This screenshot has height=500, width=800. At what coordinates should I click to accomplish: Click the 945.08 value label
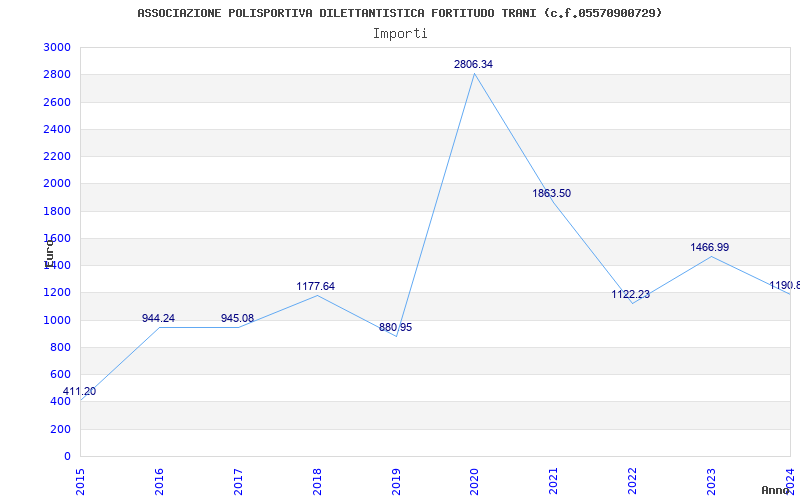pyautogui.click(x=237, y=318)
